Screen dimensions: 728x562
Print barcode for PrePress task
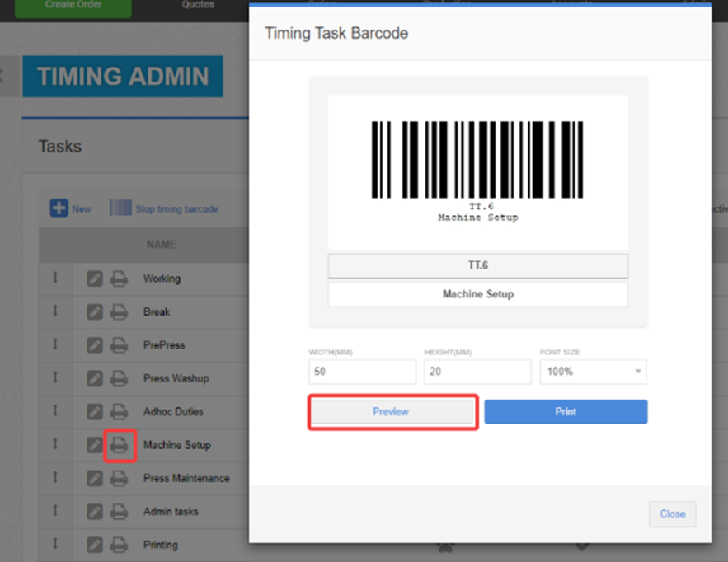pyautogui.click(x=119, y=345)
